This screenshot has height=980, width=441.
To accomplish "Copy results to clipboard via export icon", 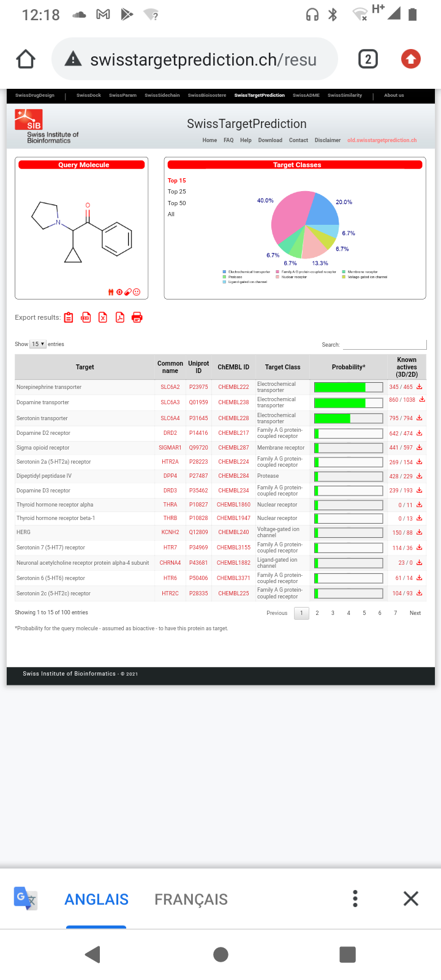I will pyautogui.click(x=69, y=317).
